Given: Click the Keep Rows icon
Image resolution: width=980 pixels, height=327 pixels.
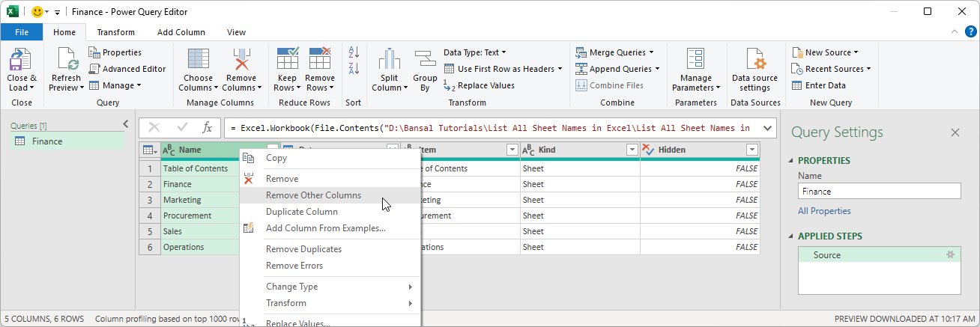Looking at the screenshot, I should (x=288, y=58).
